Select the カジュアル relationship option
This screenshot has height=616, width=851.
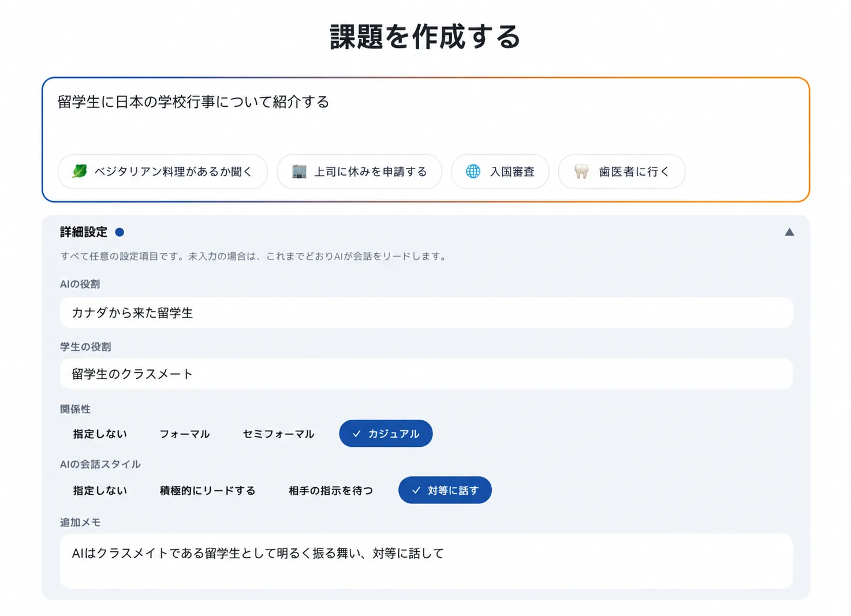(386, 434)
